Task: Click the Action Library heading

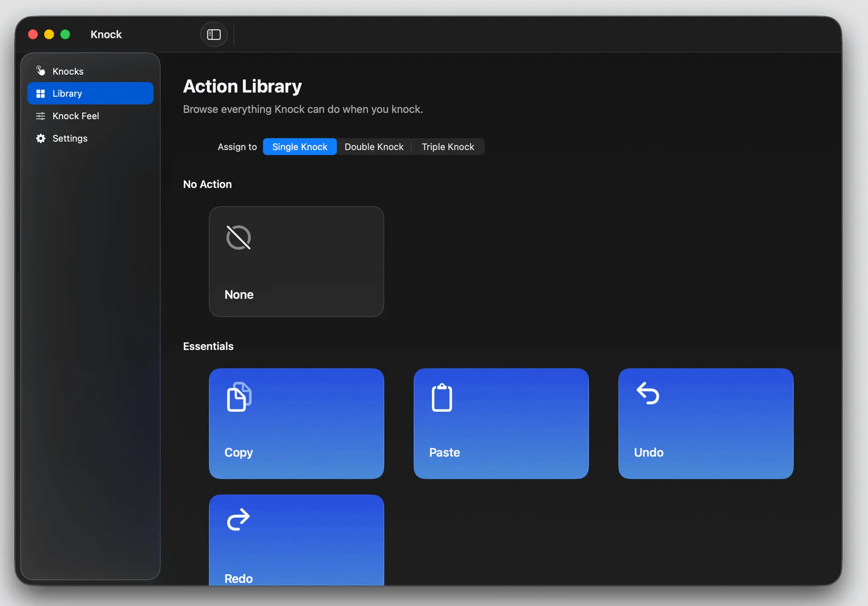Action: tap(242, 87)
